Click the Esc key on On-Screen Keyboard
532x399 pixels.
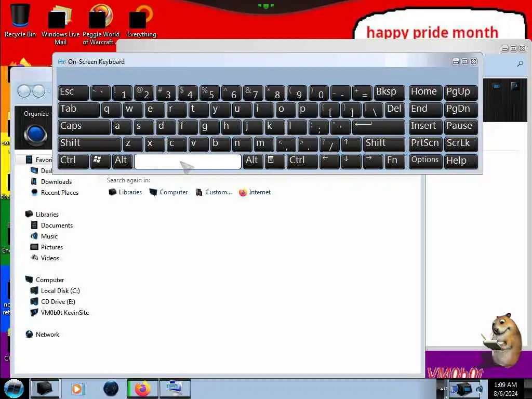pos(73,92)
